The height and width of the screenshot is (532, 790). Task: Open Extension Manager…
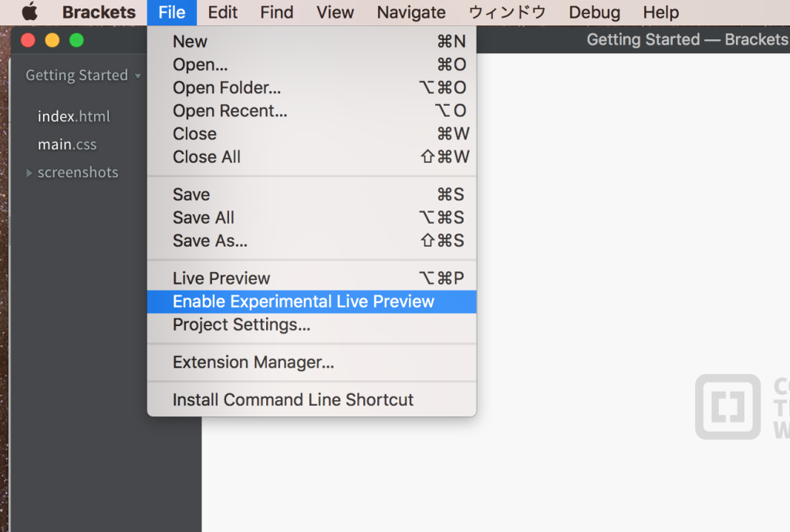tap(253, 362)
